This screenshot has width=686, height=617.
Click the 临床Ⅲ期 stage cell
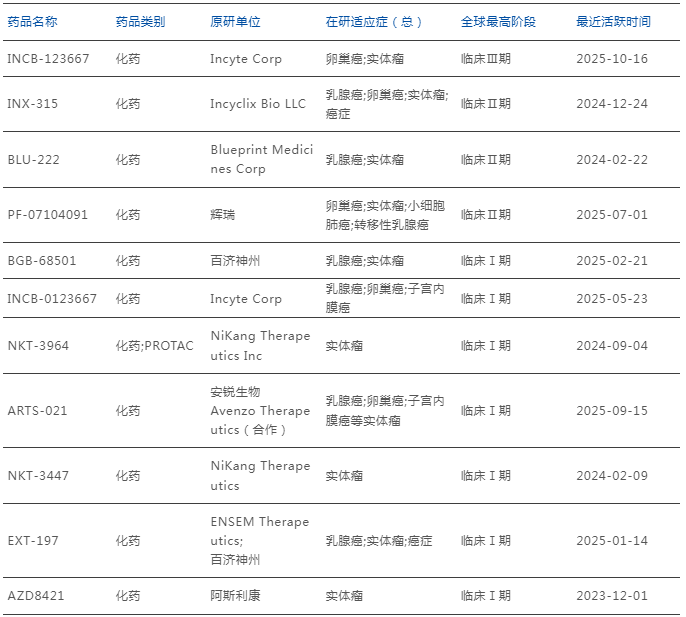486,59
